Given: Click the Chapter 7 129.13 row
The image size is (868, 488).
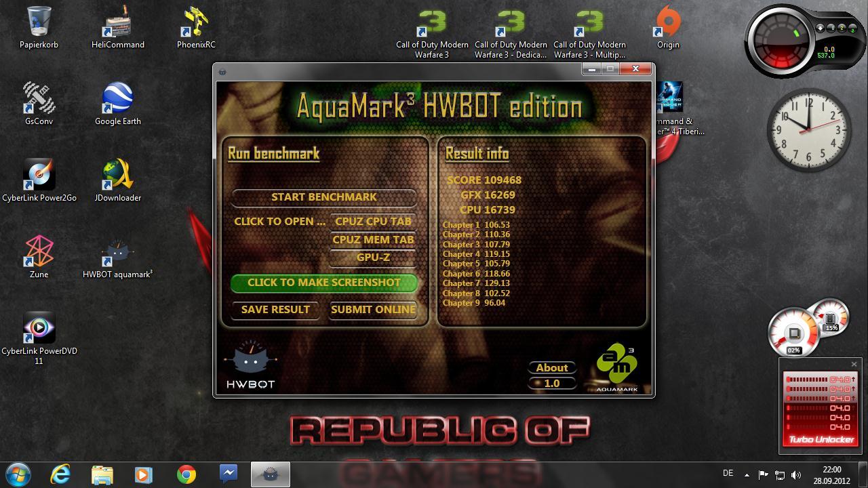Looking at the screenshot, I should click(476, 283).
